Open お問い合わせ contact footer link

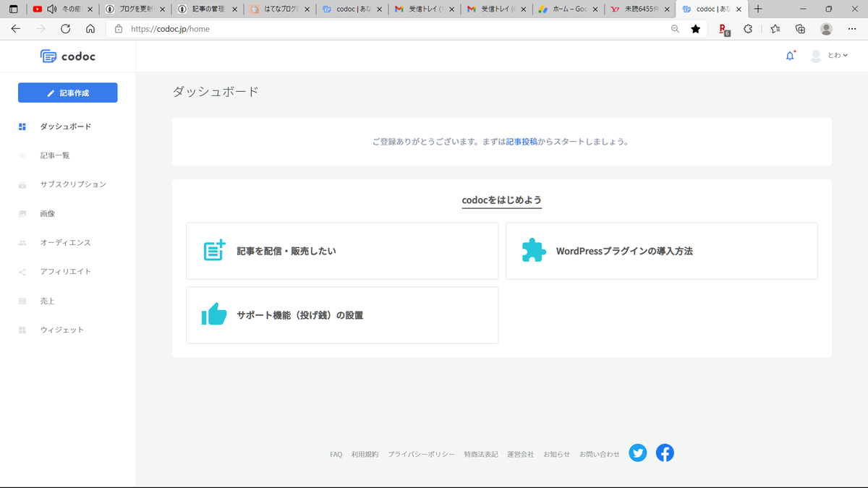pyautogui.click(x=600, y=454)
